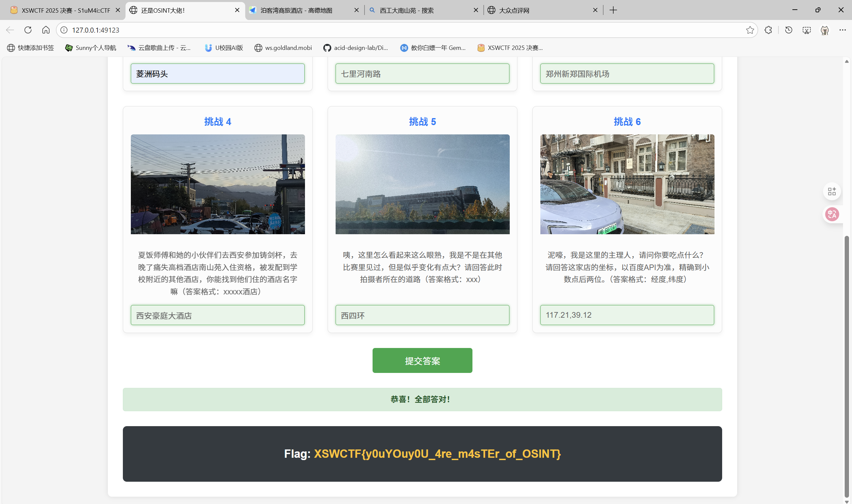Open the floating sidebar apps grid icon

pos(832,191)
